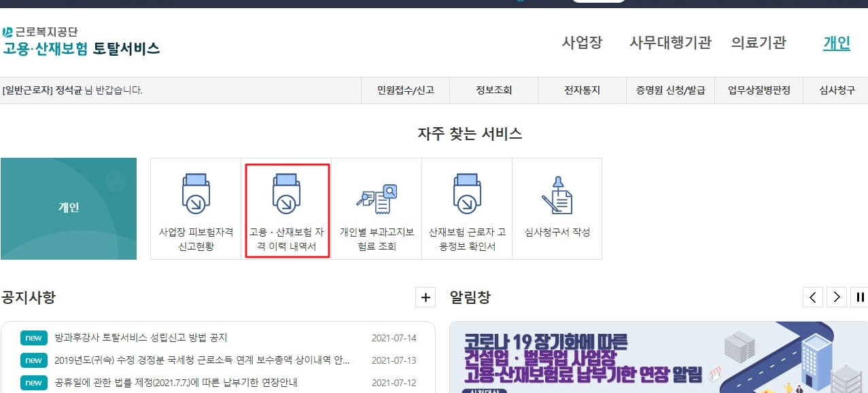Open 사업장 피보험자격 신고현황 service icon
Image resolution: width=868 pixels, height=393 pixels.
(x=195, y=208)
